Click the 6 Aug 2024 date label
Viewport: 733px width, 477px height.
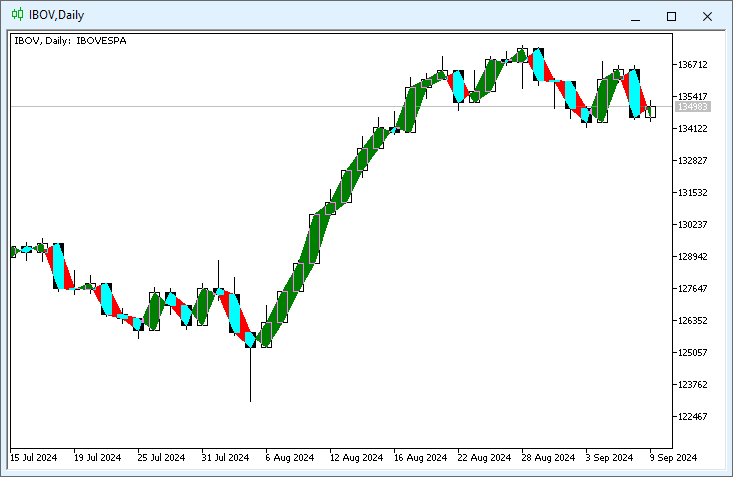coord(290,457)
